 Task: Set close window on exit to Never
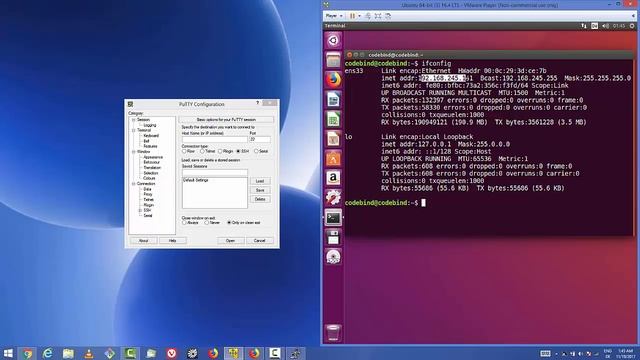[x=207, y=223]
